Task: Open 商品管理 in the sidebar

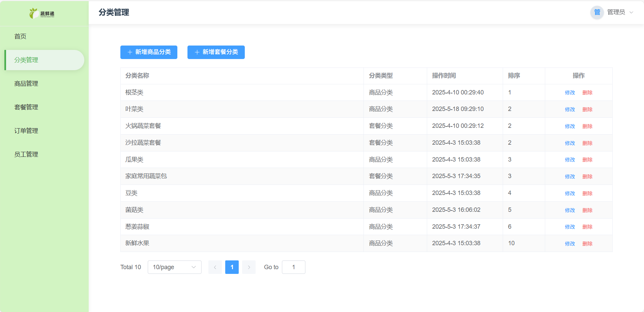Action: point(26,84)
